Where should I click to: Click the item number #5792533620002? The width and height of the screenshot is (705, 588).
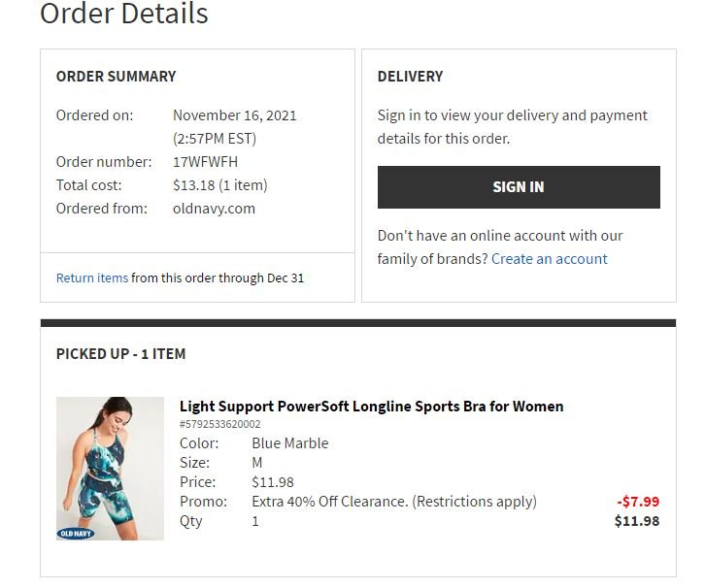point(219,424)
